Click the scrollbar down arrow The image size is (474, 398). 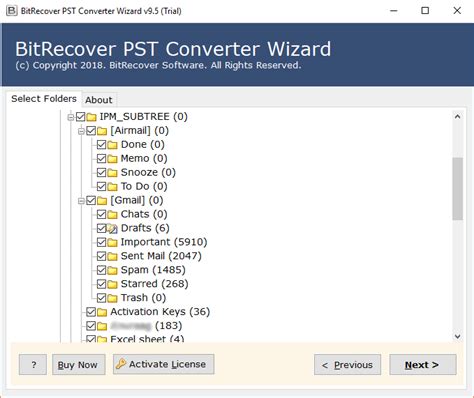coord(457,337)
